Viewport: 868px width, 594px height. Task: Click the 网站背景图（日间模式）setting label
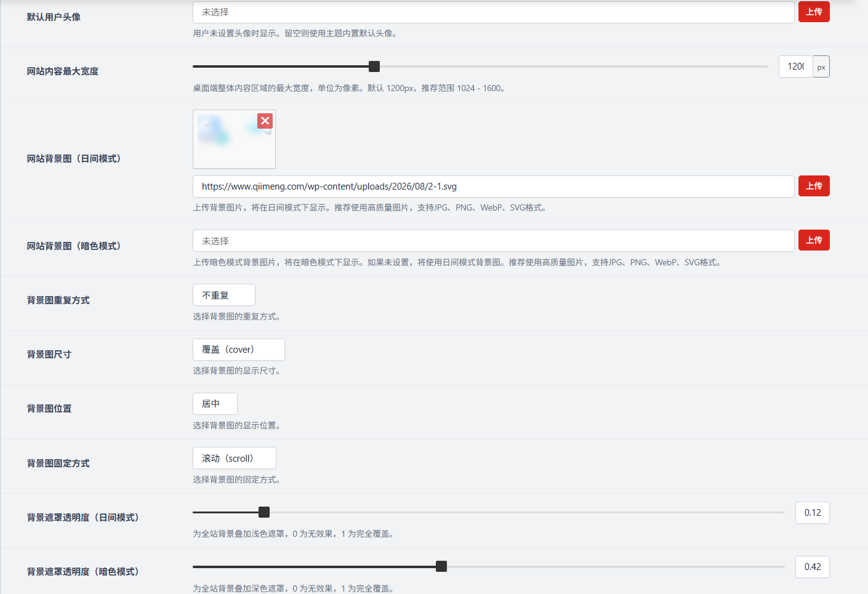pyautogui.click(x=74, y=158)
